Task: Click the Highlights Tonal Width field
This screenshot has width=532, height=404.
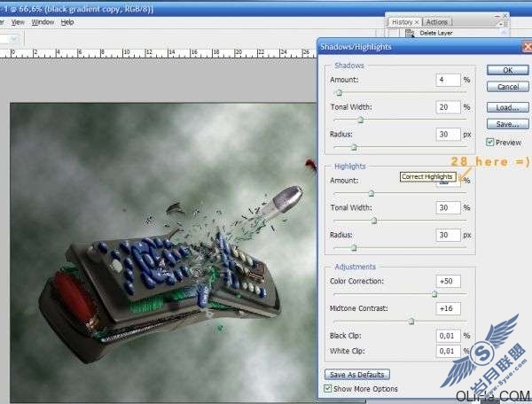Action: pos(448,208)
